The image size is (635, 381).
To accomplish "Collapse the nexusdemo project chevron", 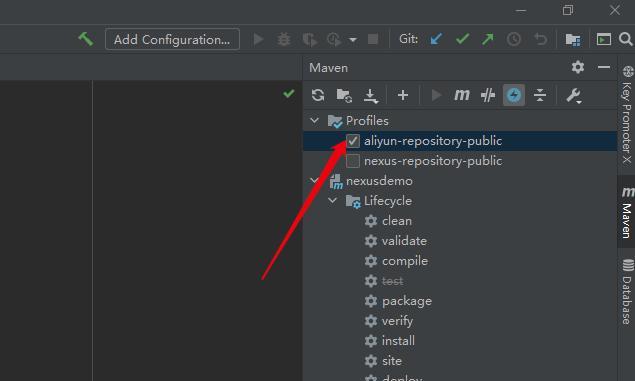I will click(314, 181).
